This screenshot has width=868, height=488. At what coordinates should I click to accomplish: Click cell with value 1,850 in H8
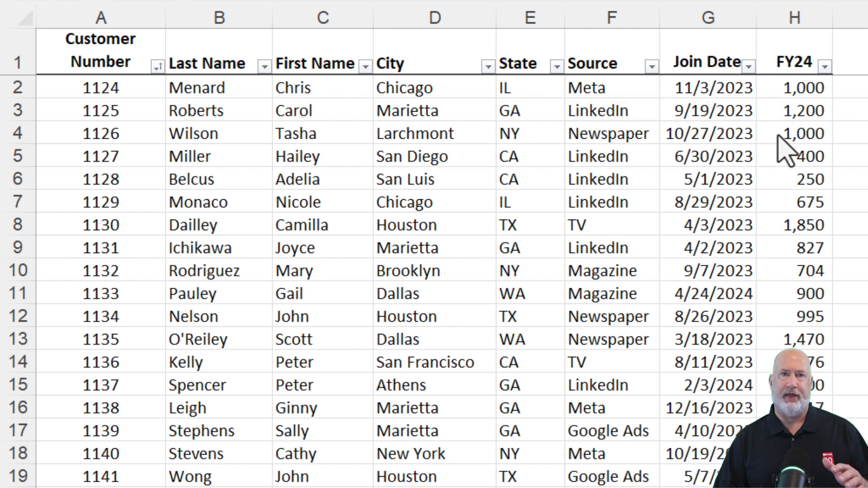tap(804, 224)
